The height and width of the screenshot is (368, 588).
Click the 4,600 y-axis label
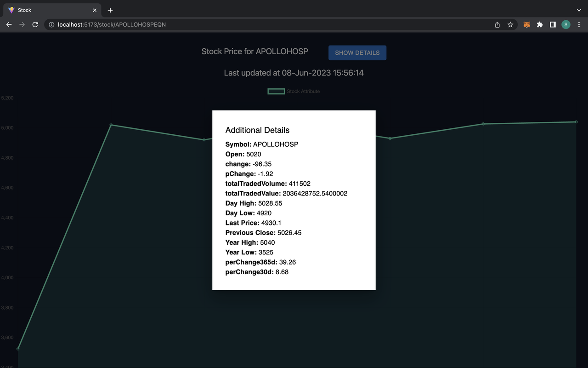(x=7, y=188)
